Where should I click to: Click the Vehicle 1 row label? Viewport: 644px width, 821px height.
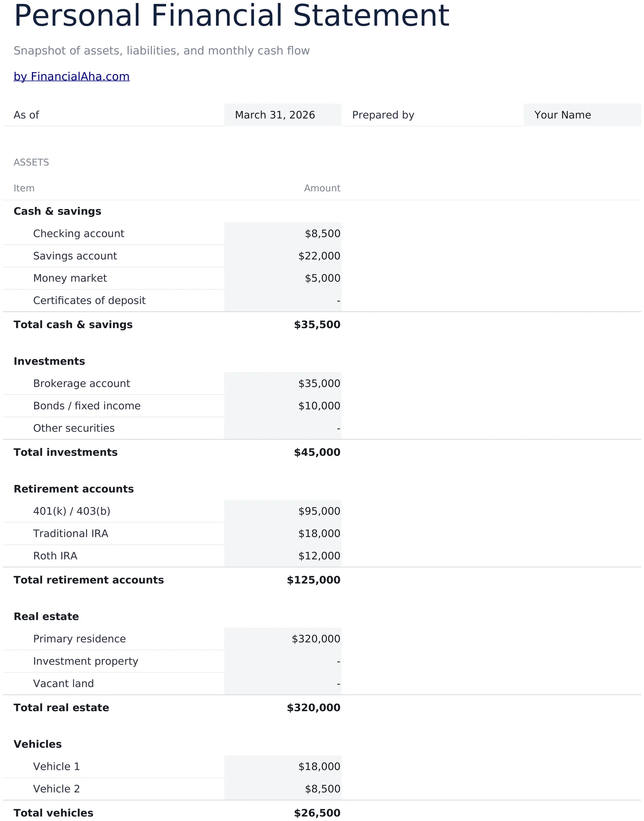point(57,767)
